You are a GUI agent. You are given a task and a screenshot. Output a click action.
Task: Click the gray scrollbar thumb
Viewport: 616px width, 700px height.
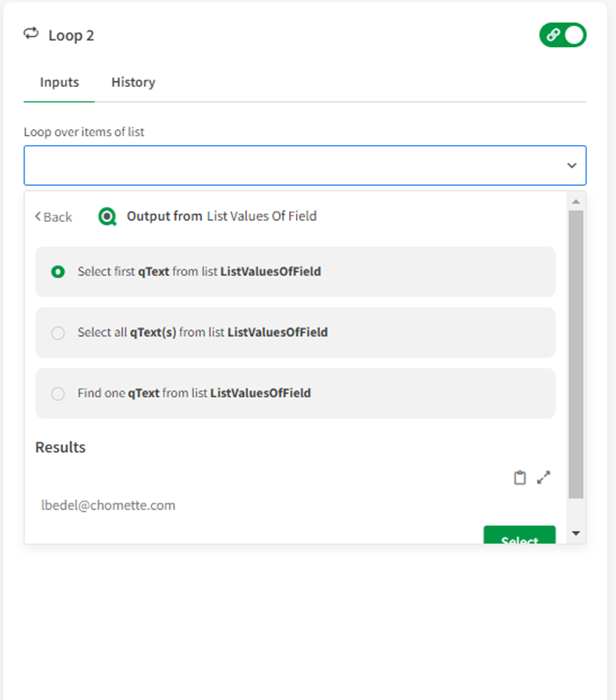tap(576, 353)
